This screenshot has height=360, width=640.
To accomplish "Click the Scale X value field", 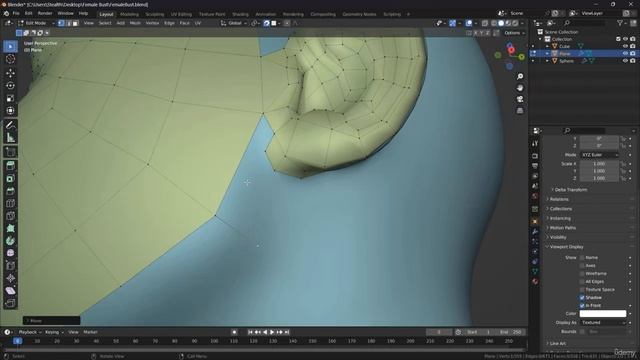I will pyautogui.click(x=599, y=164).
